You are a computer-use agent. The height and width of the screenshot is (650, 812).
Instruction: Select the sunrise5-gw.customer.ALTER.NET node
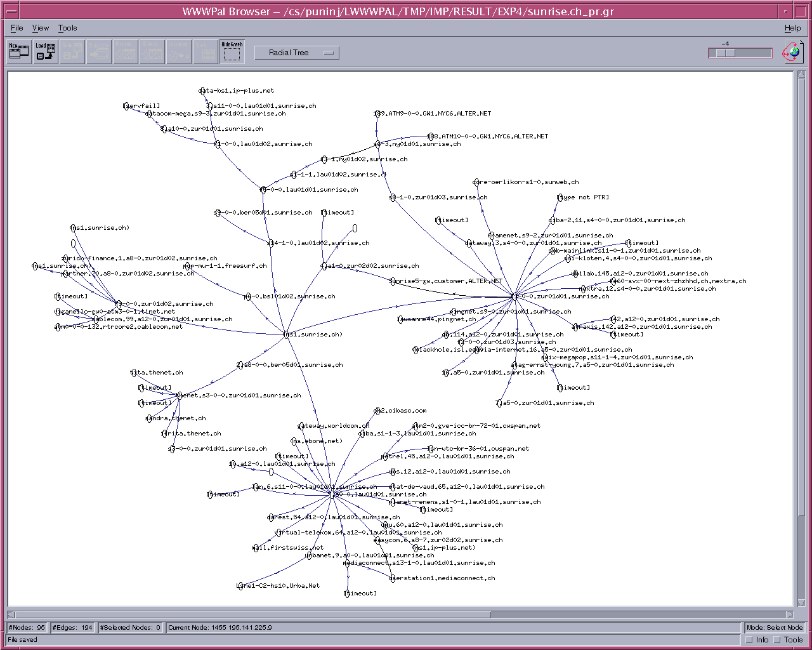pyautogui.click(x=393, y=281)
